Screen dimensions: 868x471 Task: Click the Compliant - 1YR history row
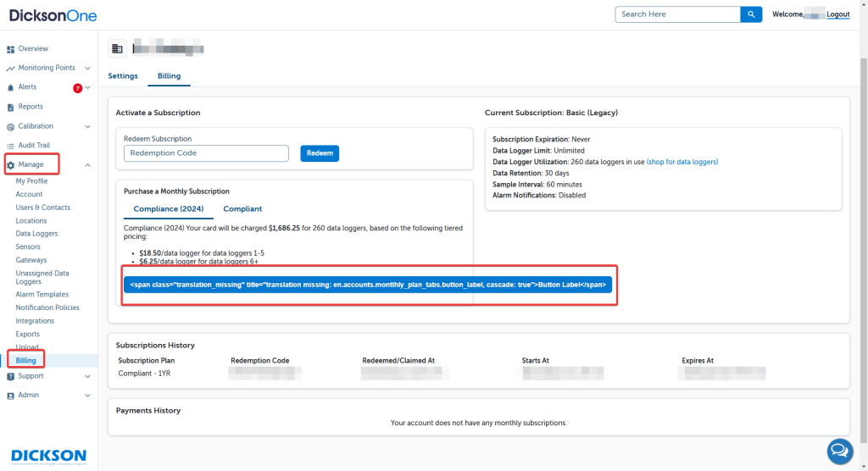(x=144, y=374)
